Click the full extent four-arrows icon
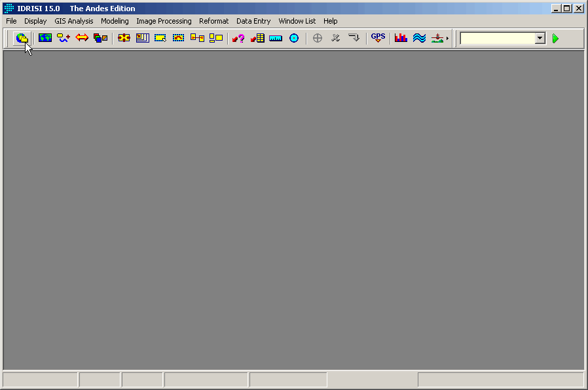This screenshot has height=390, width=588. pos(124,38)
